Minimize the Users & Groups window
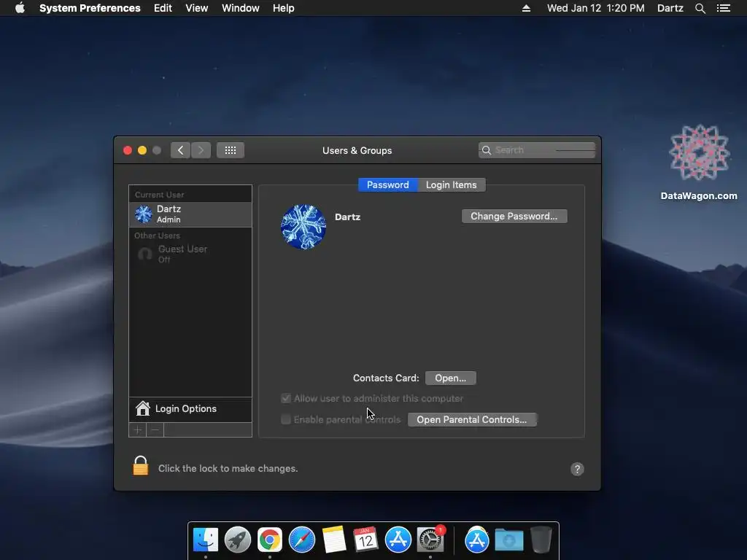The width and height of the screenshot is (747, 560). point(142,150)
